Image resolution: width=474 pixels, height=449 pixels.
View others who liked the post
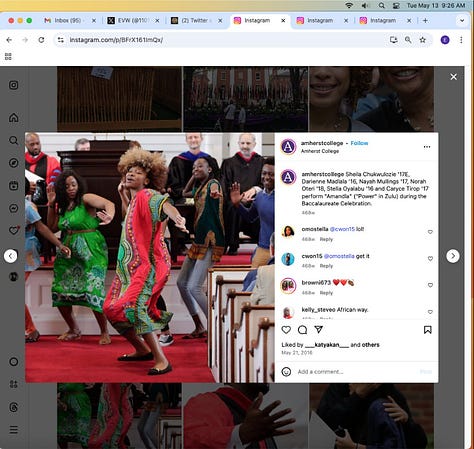371,345
